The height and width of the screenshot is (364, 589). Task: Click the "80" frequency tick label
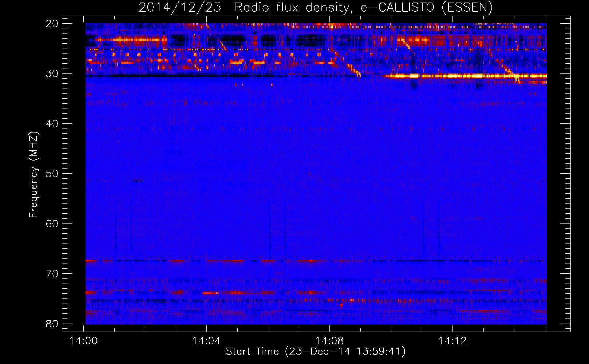pyautogui.click(x=52, y=324)
